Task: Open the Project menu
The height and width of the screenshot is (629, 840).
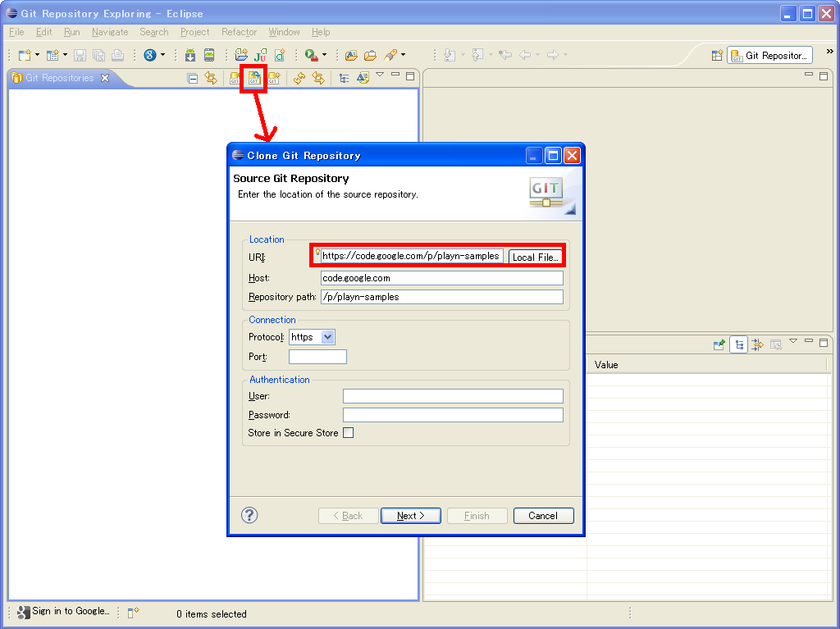Action: point(194,32)
